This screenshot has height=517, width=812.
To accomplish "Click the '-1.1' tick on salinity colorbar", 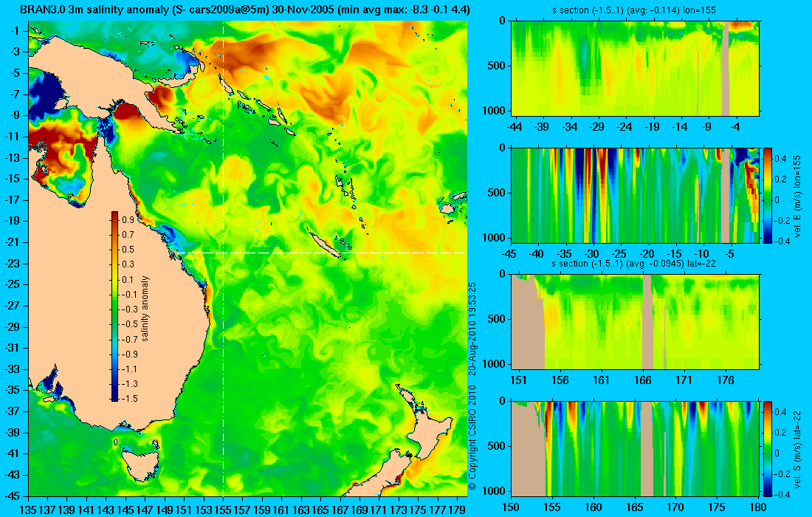I will click(129, 369).
